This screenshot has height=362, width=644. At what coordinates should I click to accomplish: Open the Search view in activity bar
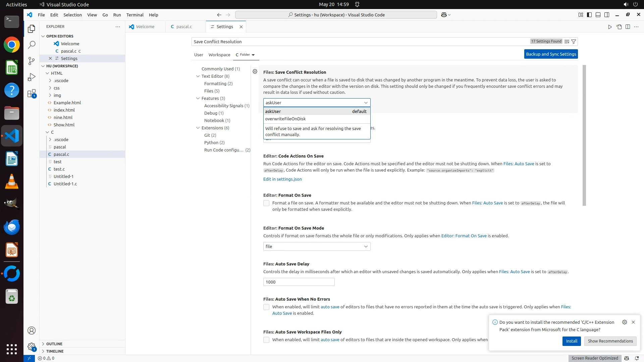(x=32, y=45)
